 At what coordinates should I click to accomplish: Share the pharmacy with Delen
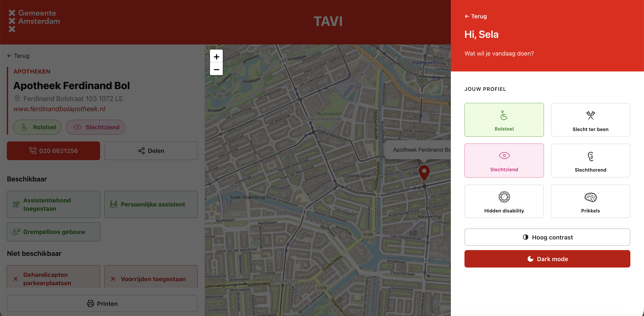pyautogui.click(x=151, y=151)
